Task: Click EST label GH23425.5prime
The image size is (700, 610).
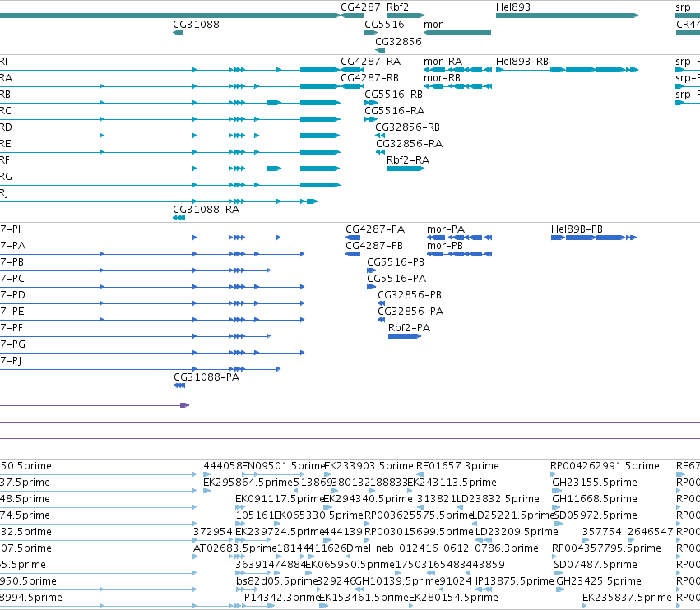Action: [598, 581]
